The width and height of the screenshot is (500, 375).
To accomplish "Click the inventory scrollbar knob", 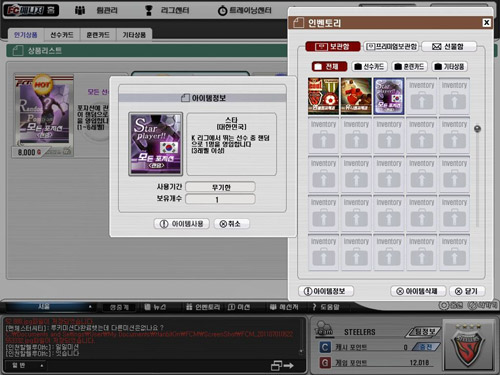I will point(477,129).
